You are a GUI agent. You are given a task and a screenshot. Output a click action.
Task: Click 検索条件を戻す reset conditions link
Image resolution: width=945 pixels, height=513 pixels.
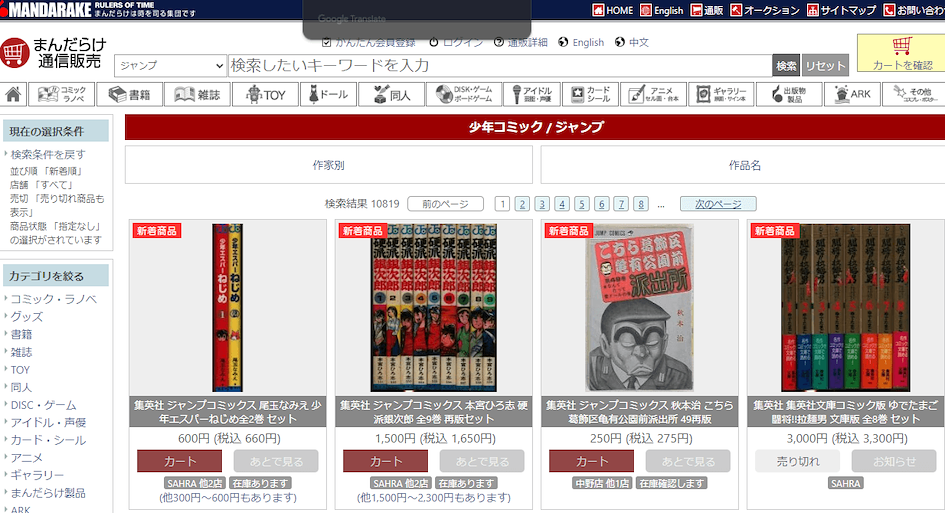pos(48,154)
